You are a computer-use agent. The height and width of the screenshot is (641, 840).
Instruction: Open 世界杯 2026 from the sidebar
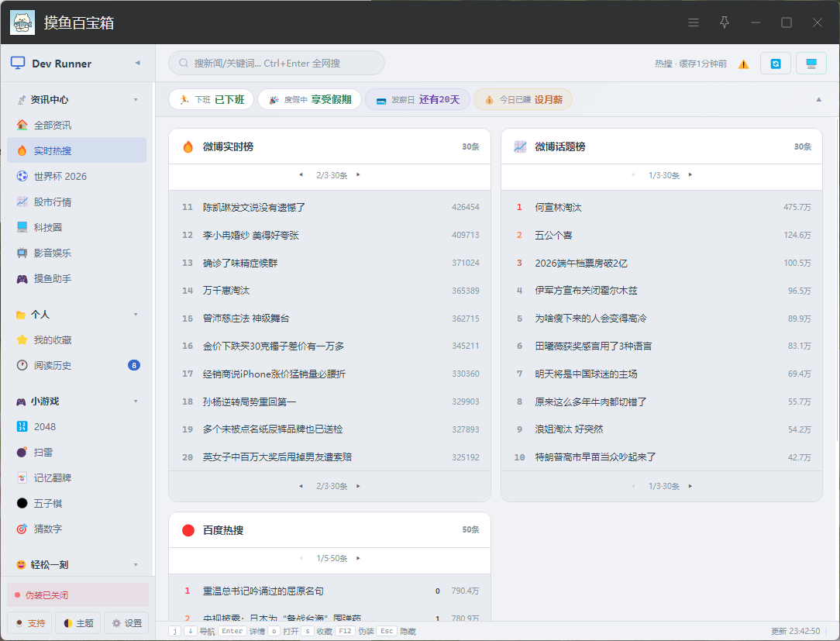pyautogui.click(x=77, y=176)
